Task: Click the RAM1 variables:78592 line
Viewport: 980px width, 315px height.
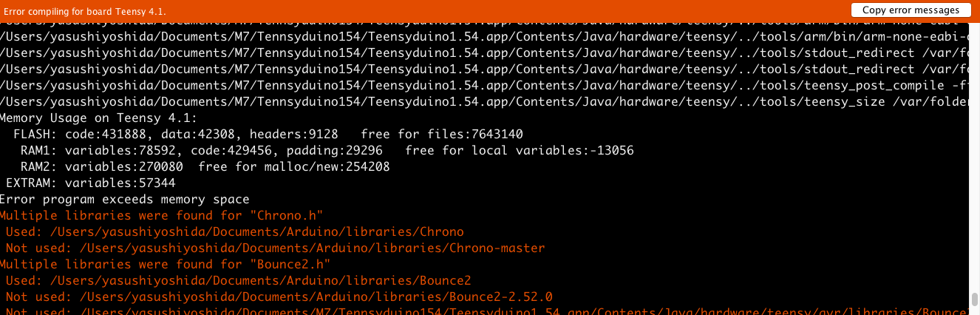Action: tap(327, 151)
